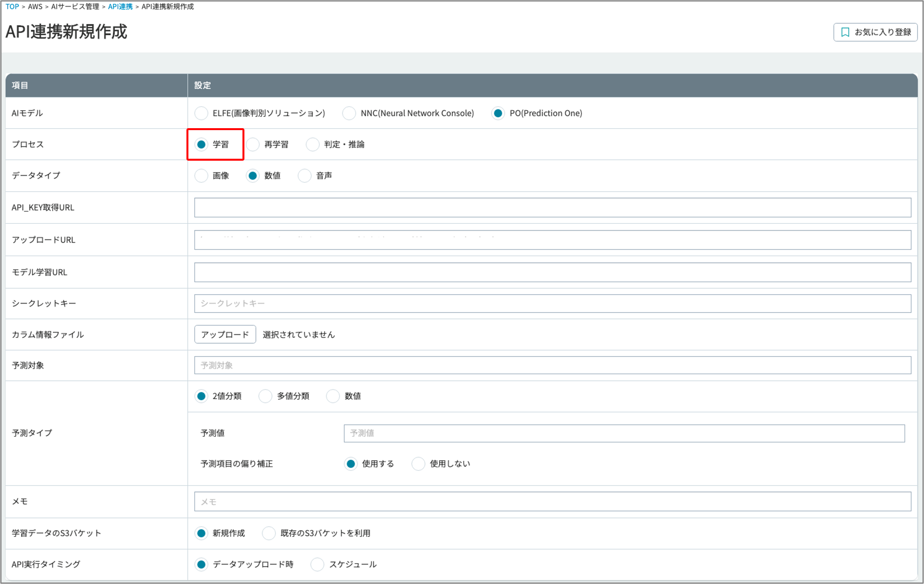Viewport: 924px width, 584px height.
Task: Set data type to 画像
Action: coord(201,176)
